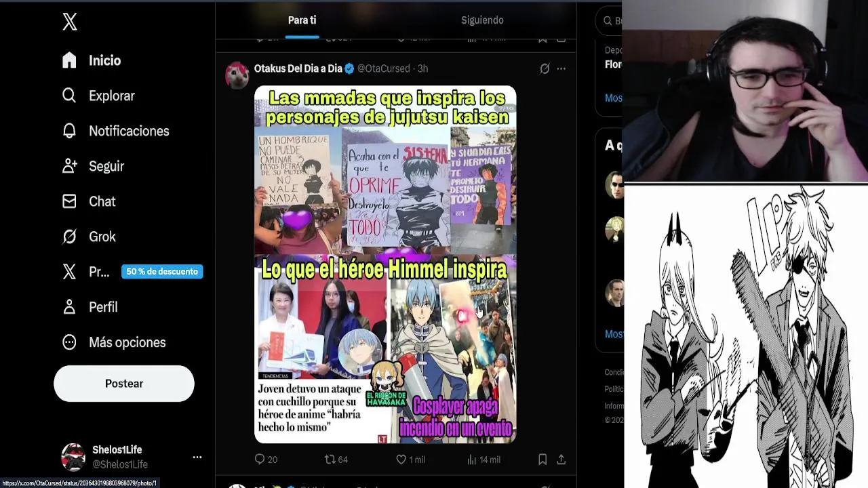
Task: Open the post more options dots
Action: tap(561, 68)
